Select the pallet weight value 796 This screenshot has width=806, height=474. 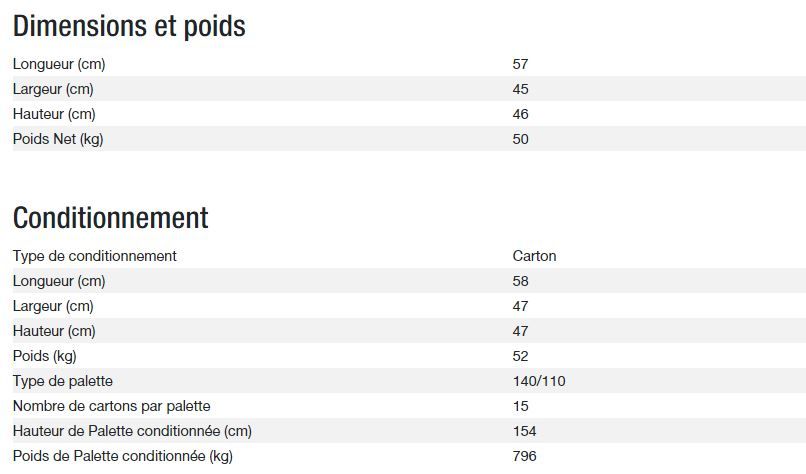point(524,456)
